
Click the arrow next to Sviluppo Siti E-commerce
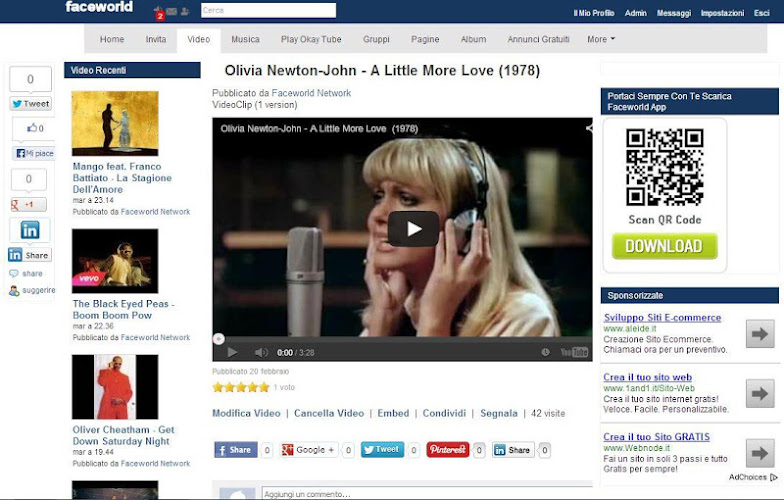(x=760, y=334)
